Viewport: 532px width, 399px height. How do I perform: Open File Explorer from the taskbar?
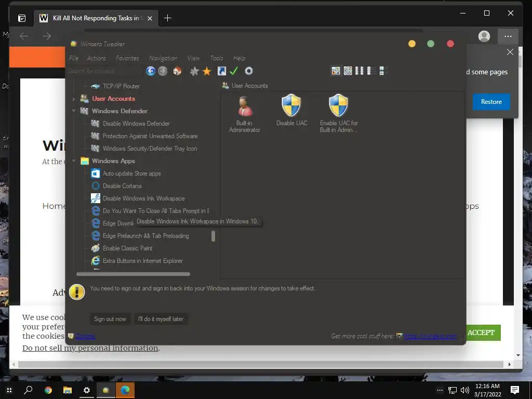pyautogui.click(x=68, y=390)
